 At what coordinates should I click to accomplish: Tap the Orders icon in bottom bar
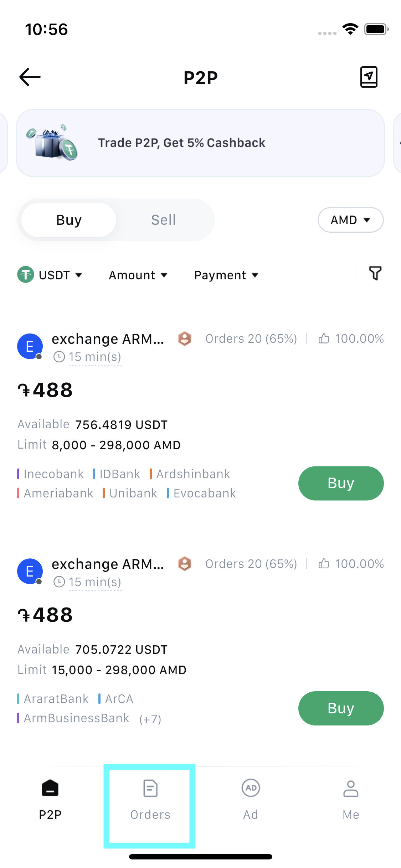pyautogui.click(x=150, y=788)
